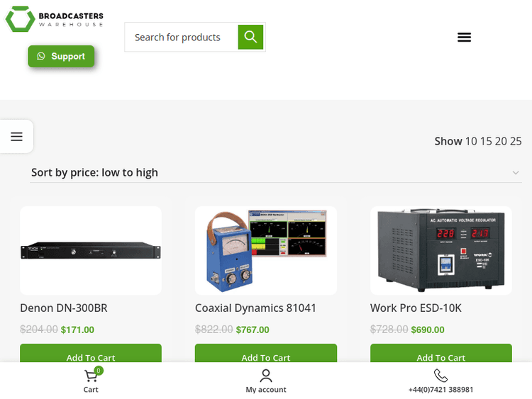Open WhatsApp Support chat
This screenshot has width=532, height=399.
tap(61, 57)
